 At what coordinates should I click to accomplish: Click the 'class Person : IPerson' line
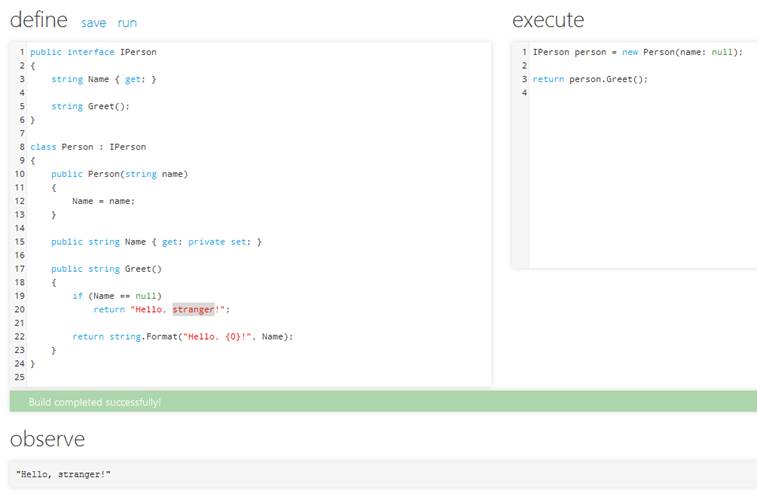coord(88,147)
